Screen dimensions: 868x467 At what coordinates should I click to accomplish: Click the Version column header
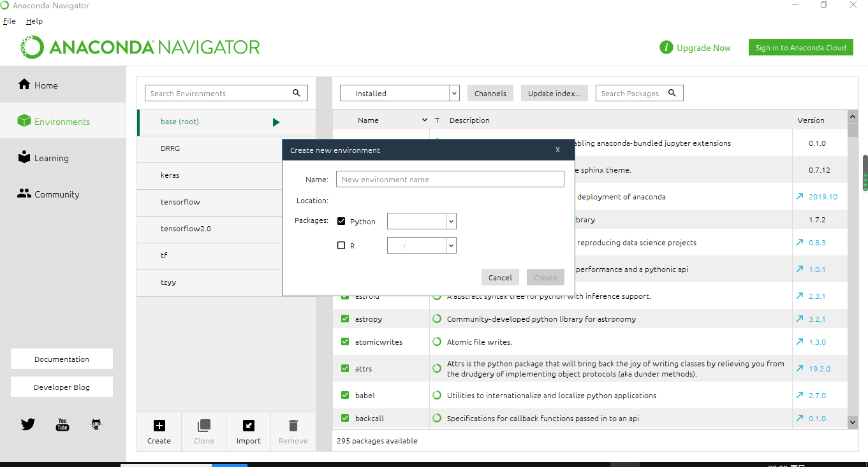pyautogui.click(x=811, y=120)
